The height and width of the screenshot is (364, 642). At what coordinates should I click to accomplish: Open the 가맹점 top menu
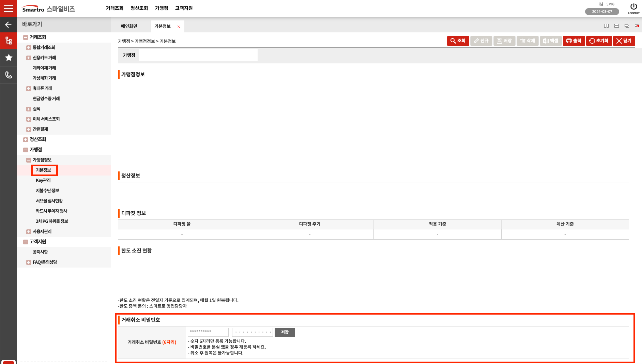162,8
